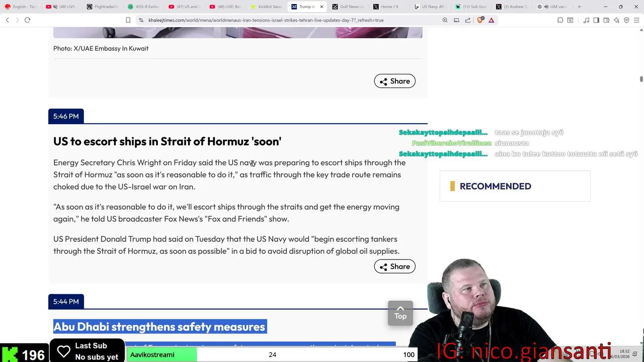Click the Fox and Friends quote paragraph

[226, 213]
